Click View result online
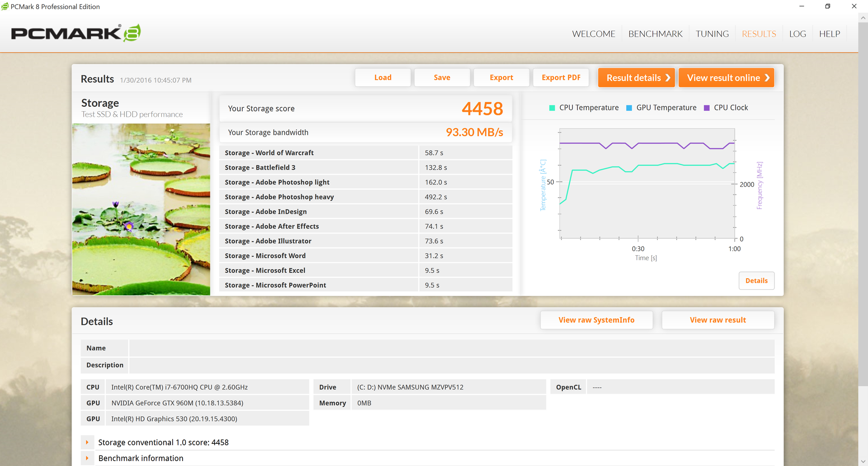Image resolution: width=868 pixels, height=466 pixels. (x=726, y=77)
